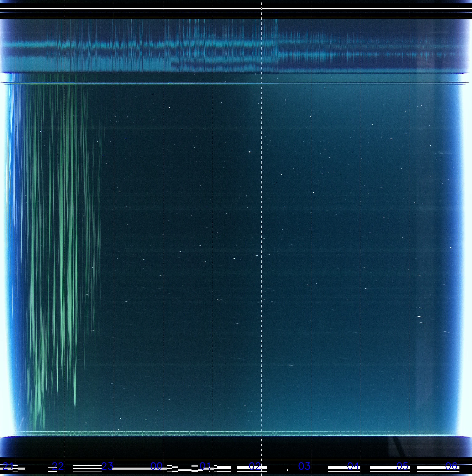
Task: Click the white bar between 05 and 06
Action: coord(432,467)
